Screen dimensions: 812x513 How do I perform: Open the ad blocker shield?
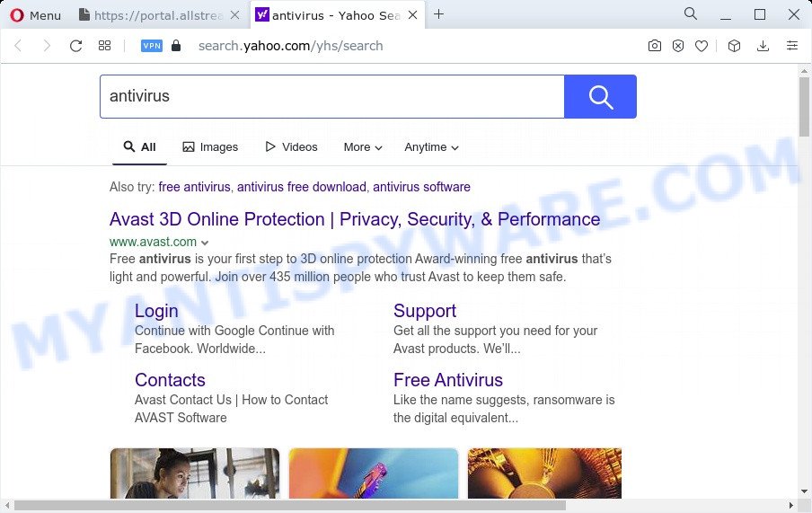678,46
